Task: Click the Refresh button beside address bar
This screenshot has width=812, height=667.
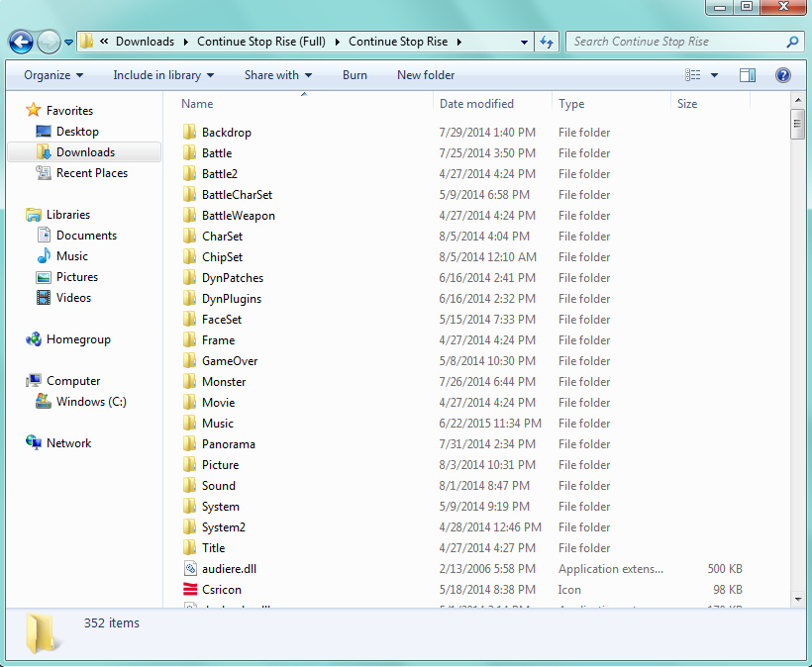Action: click(547, 42)
